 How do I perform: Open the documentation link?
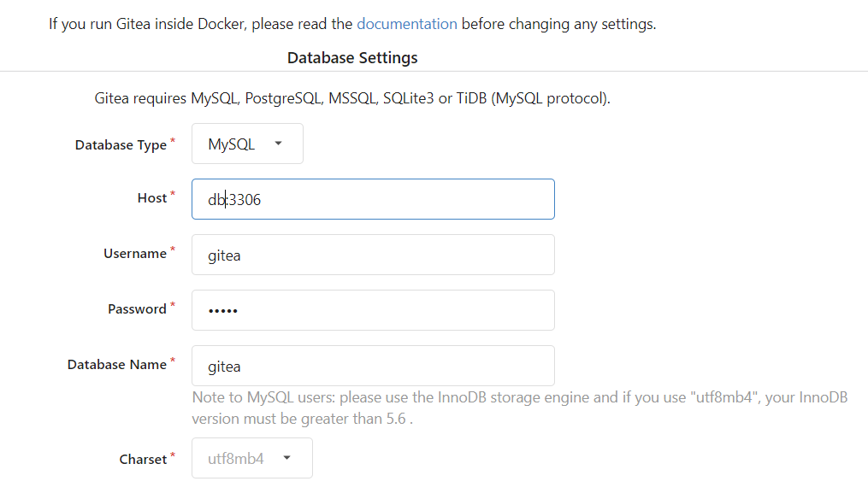pyautogui.click(x=406, y=24)
